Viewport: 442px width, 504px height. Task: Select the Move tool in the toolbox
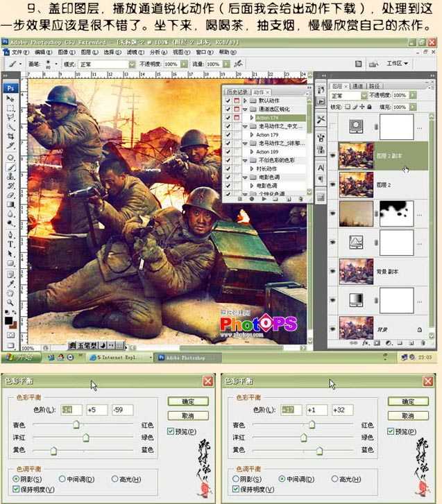coord(10,98)
